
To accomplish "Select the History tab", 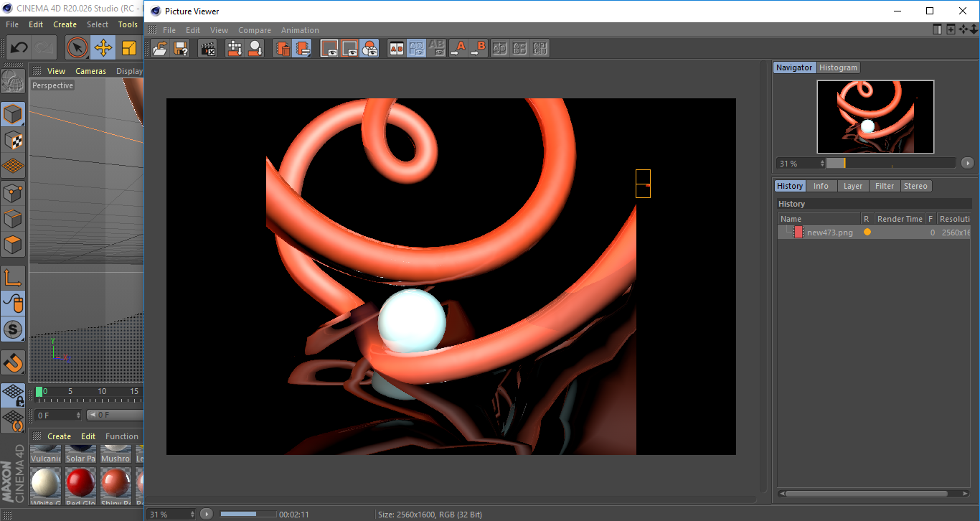I will pyautogui.click(x=790, y=186).
